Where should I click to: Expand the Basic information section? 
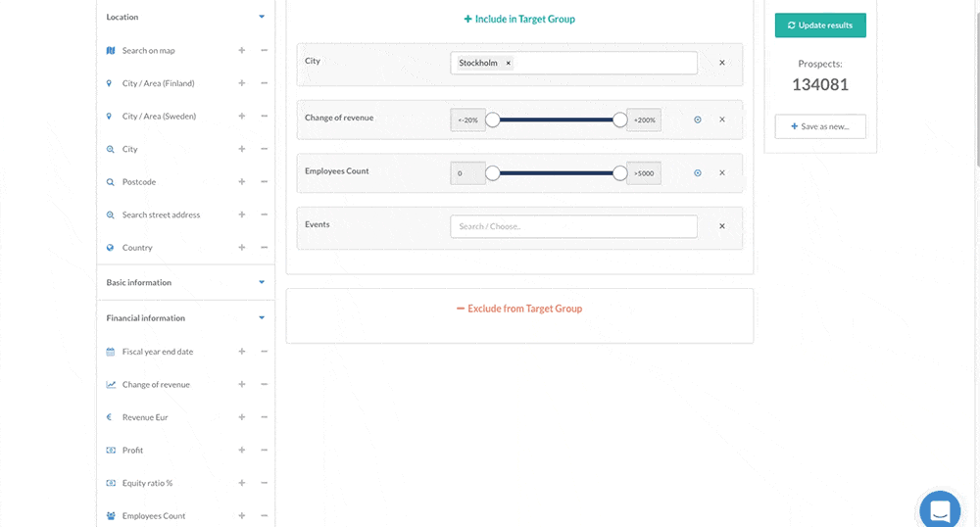262,282
